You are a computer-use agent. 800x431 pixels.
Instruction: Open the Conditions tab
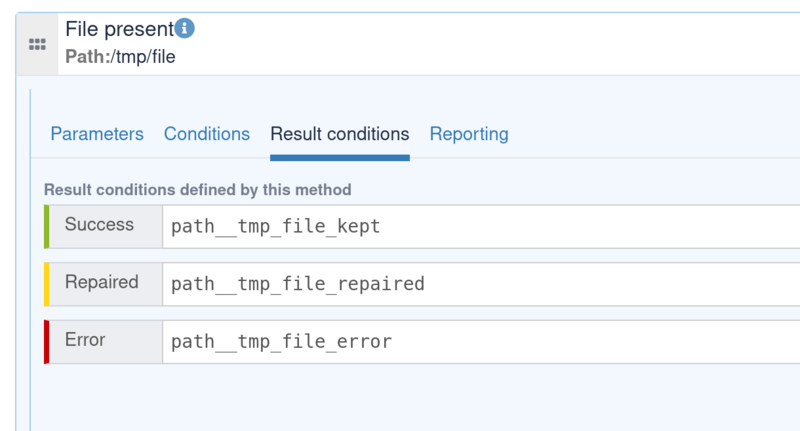[x=207, y=134]
